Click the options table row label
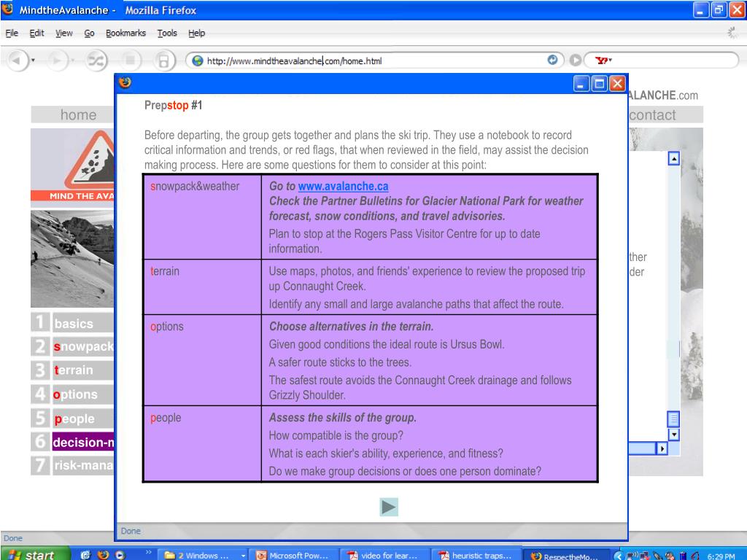Screen dimensions: 747x560 point(167,327)
